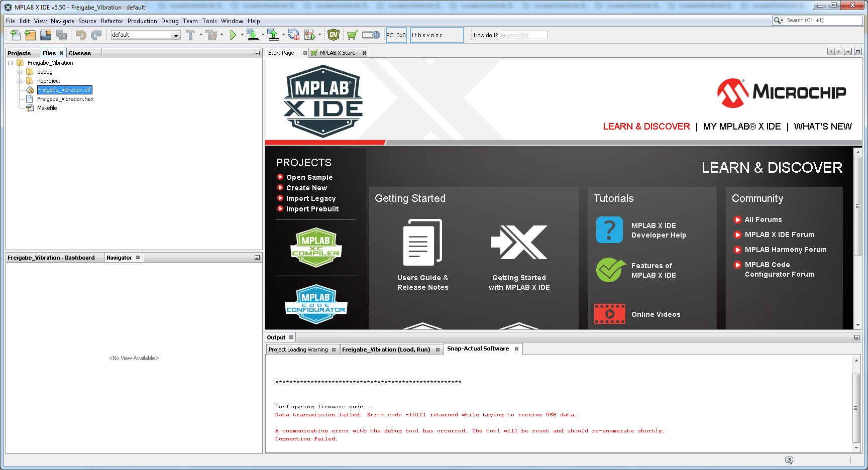The image size is (868, 470).
Task: Select Freigabe_Vibration.hex file
Action: coord(65,99)
